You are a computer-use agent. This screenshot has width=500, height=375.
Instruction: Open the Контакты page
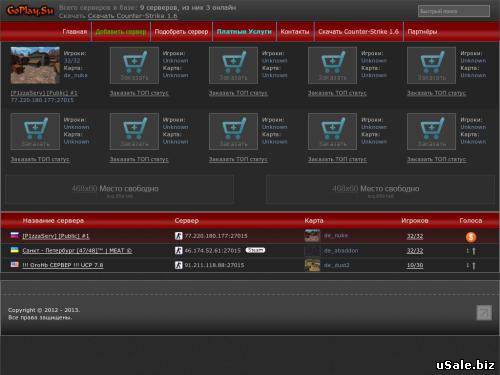(x=295, y=32)
